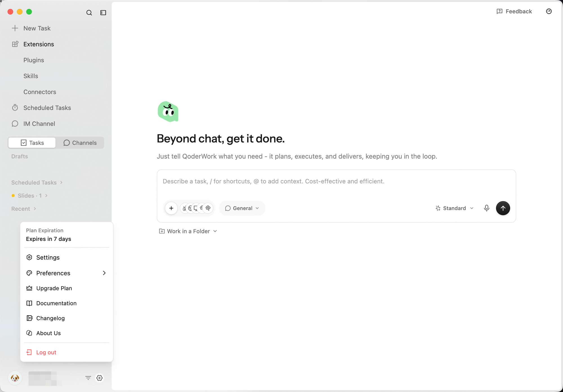This screenshot has height=392, width=563.
Task: Expand the Preferences submenu arrow
Action: pos(104,273)
